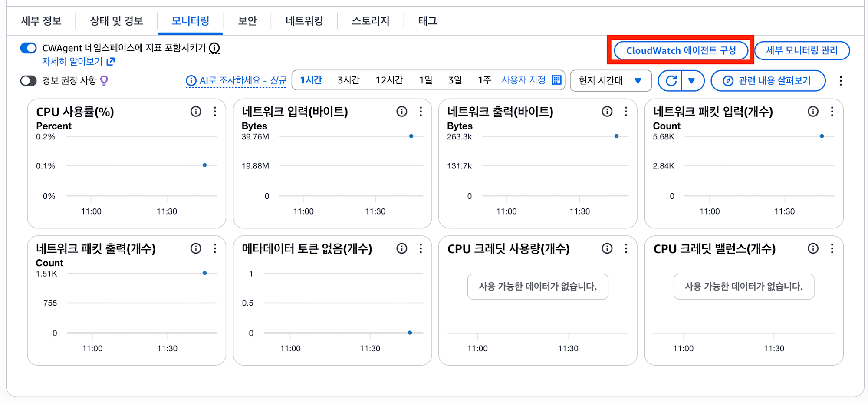868x403 pixels.
Task: Disable the CWAgent 네임스페이스 지표 toggle
Action: coord(29,48)
